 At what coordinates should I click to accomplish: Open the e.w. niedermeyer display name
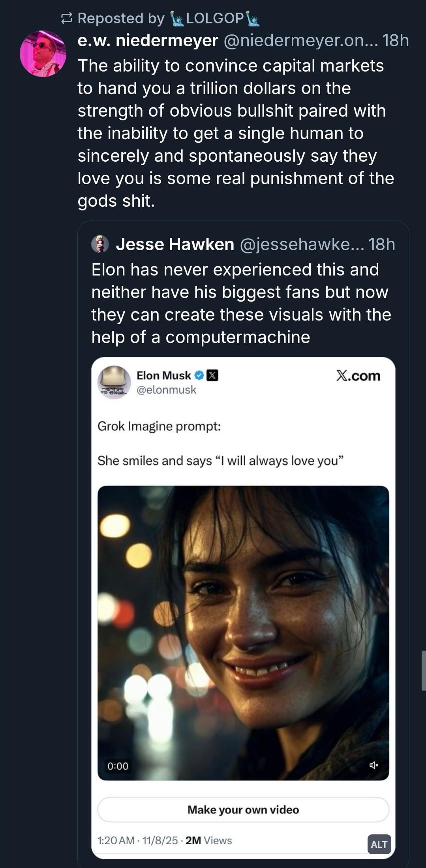(x=148, y=40)
